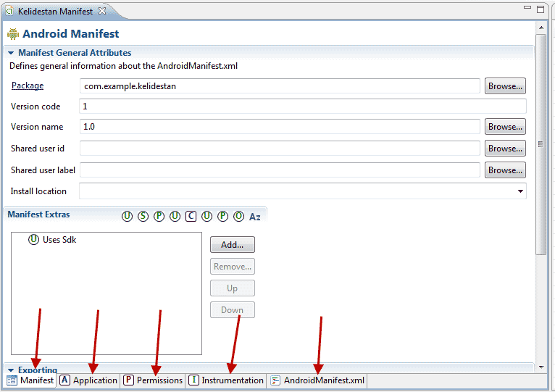Click the S filter icon in Manifest Extras
This screenshot has height=392, width=555.
[x=143, y=216]
